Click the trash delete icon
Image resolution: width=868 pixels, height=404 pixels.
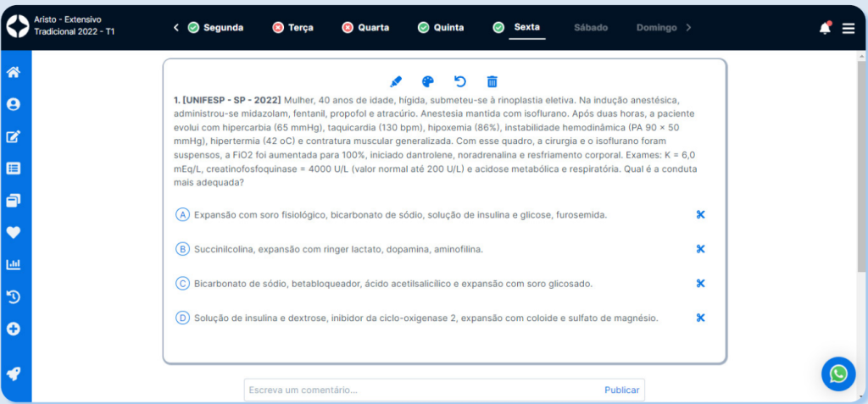pyautogui.click(x=492, y=81)
